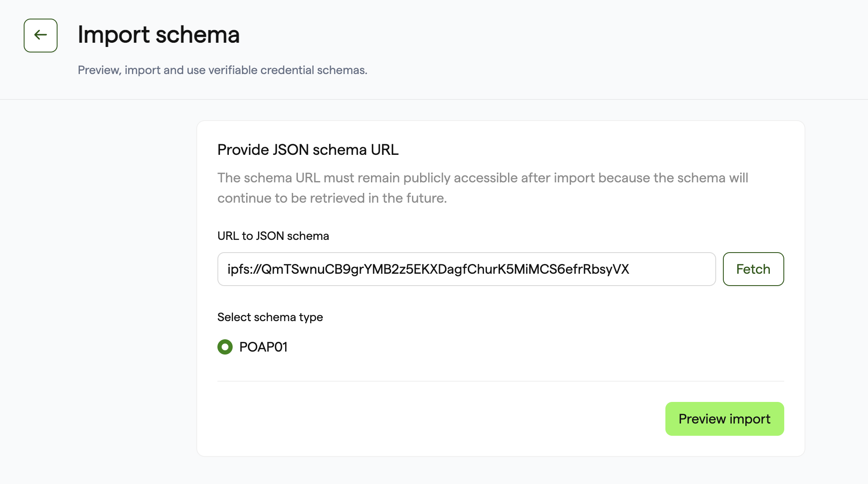Click the green Preview import button

[724, 419]
